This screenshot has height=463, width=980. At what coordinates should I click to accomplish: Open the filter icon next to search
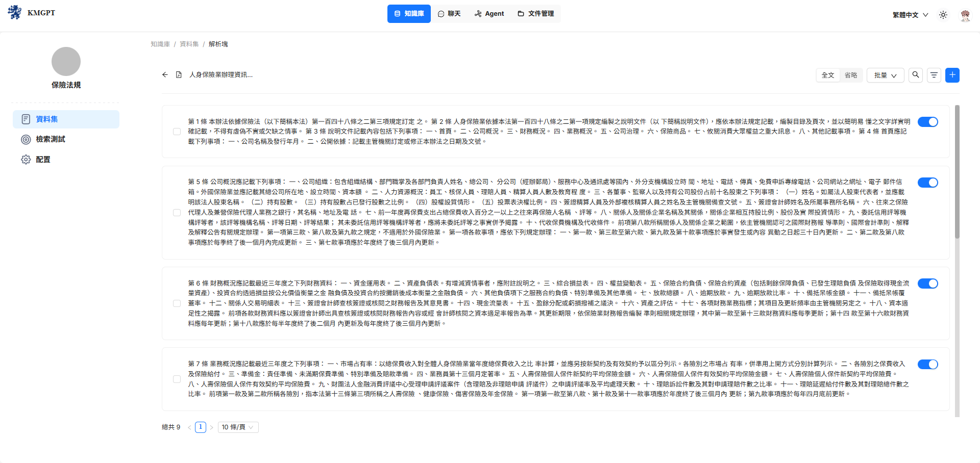click(x=934, y=75)
